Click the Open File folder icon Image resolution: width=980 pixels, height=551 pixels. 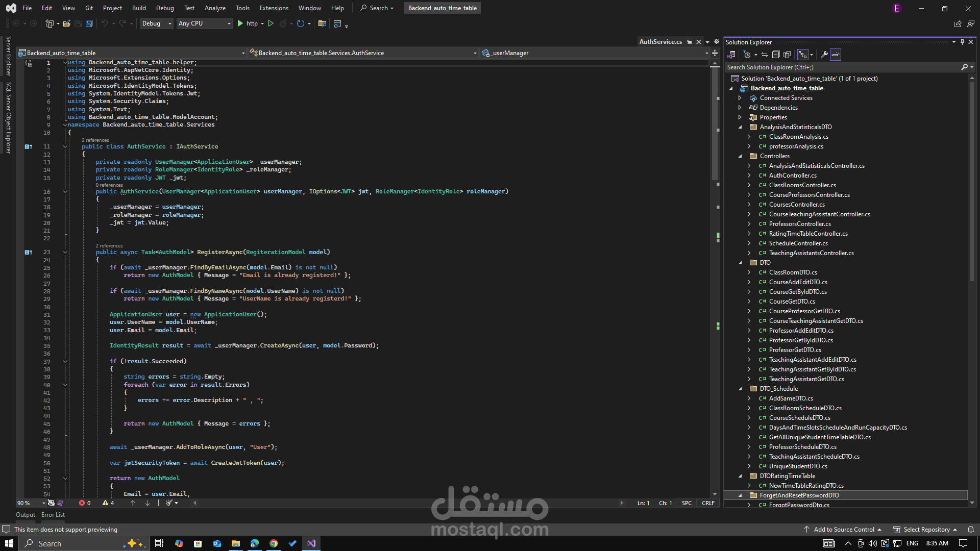(x=66, y=23)
